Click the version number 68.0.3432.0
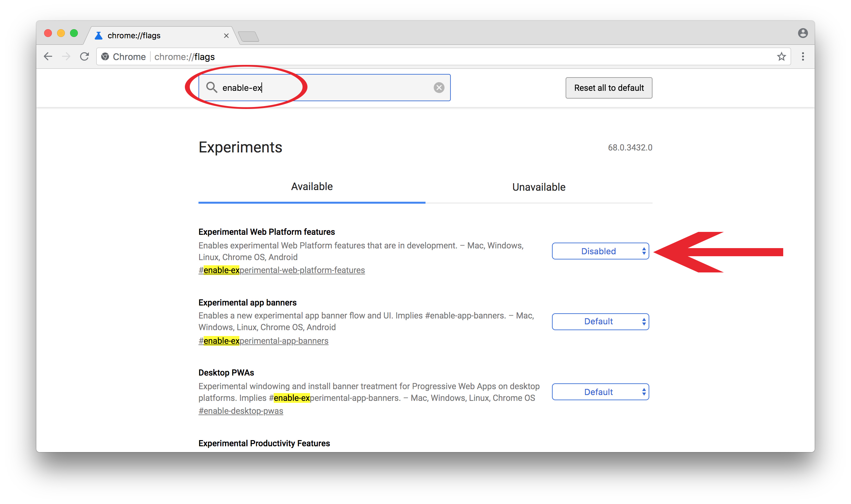The width and height of the screenshot is (851, 504). pos(630,147)
